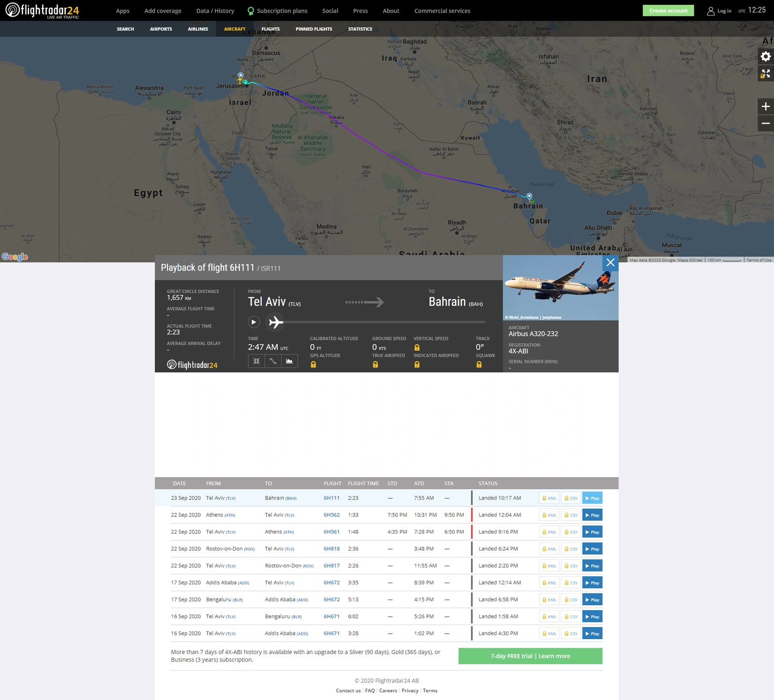Toggle flight route path icon

coord(273,361)
